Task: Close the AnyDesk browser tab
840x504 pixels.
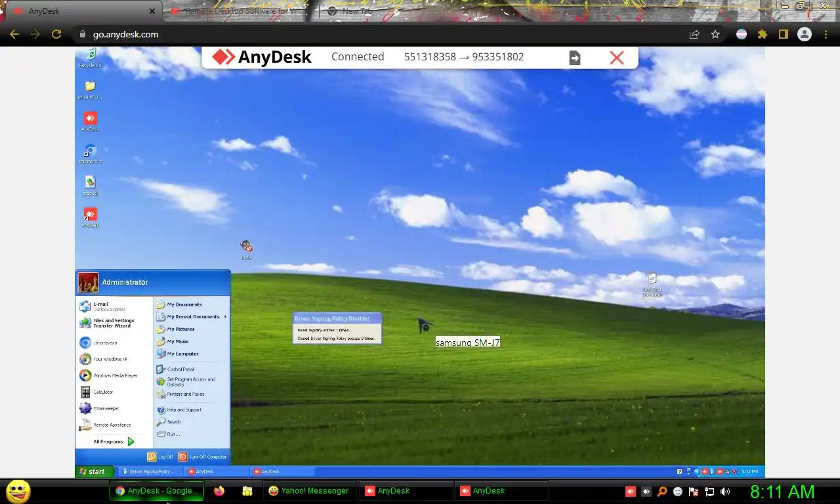Action: pyautogui.click(x=152, y=11)
